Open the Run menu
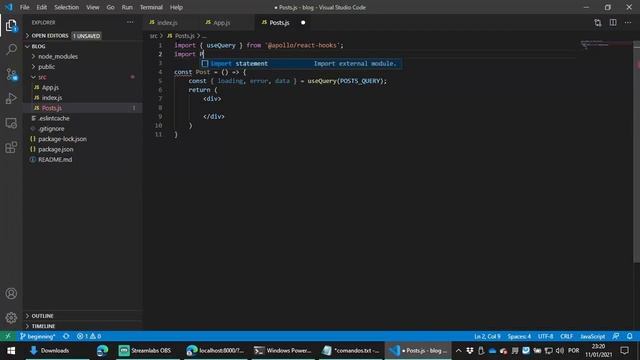The height and width of the screenshot is (360, 640). [x=127, y=7]
